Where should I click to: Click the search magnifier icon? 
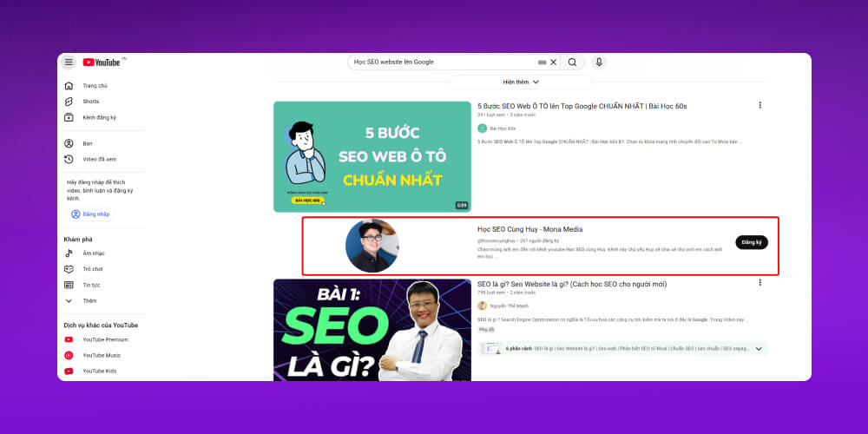572,62
